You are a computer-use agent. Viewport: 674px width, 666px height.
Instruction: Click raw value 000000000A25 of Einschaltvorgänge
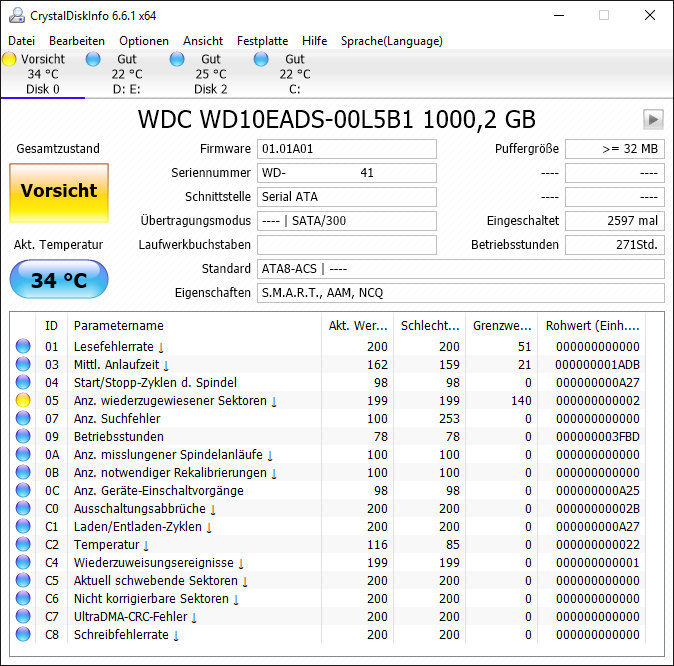click(597, 491)
